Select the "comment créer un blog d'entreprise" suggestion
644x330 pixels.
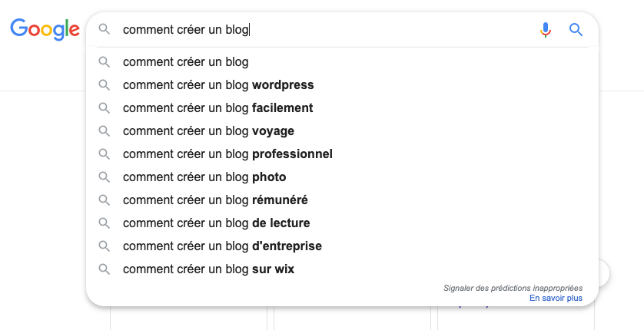[x=222, y=246]
